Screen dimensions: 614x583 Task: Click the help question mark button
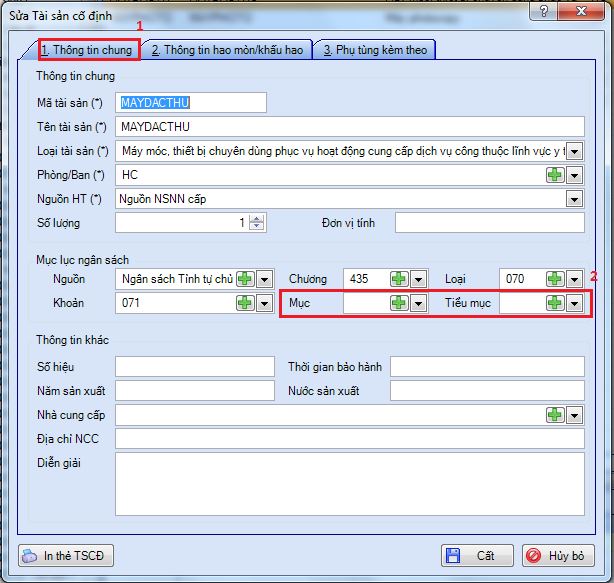coord(544,11)
